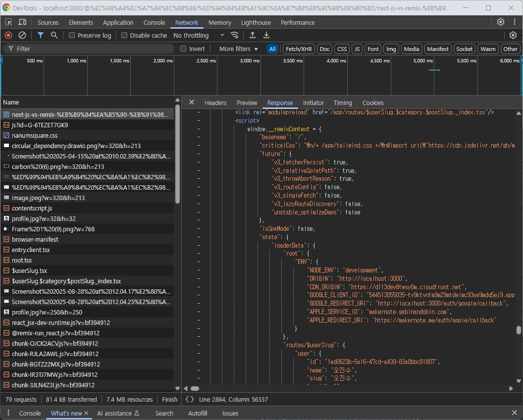The width and height of the screenshot is (523, 420).
Task: Toggle device toolbar emulation icon
Action: click(22, 22)
